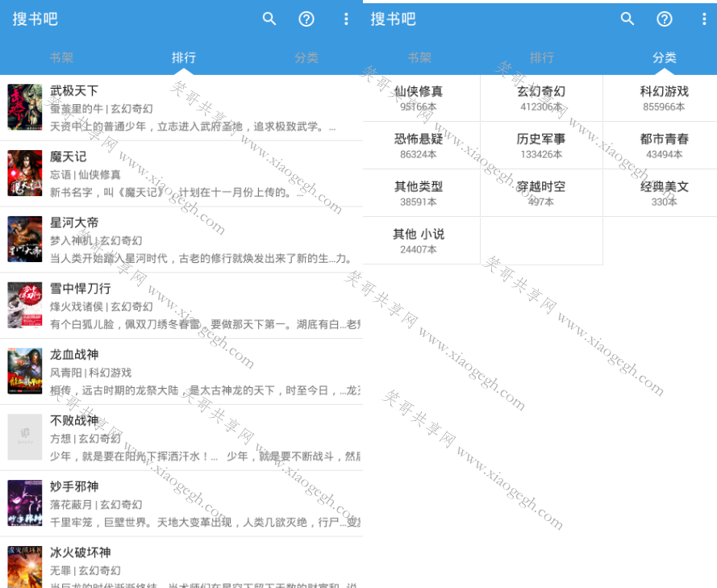Select author line 方想 | 玄幻奇幻

point(85,439)
